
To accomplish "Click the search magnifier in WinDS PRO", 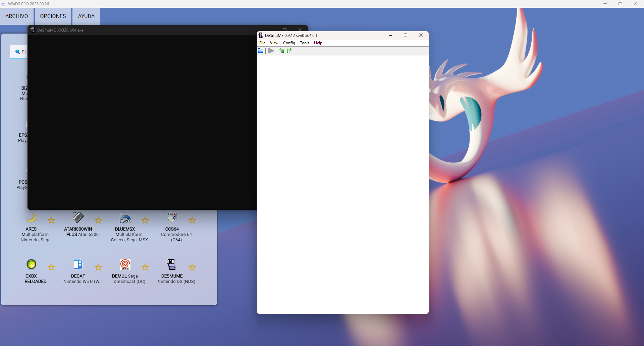I will (17, 52).
